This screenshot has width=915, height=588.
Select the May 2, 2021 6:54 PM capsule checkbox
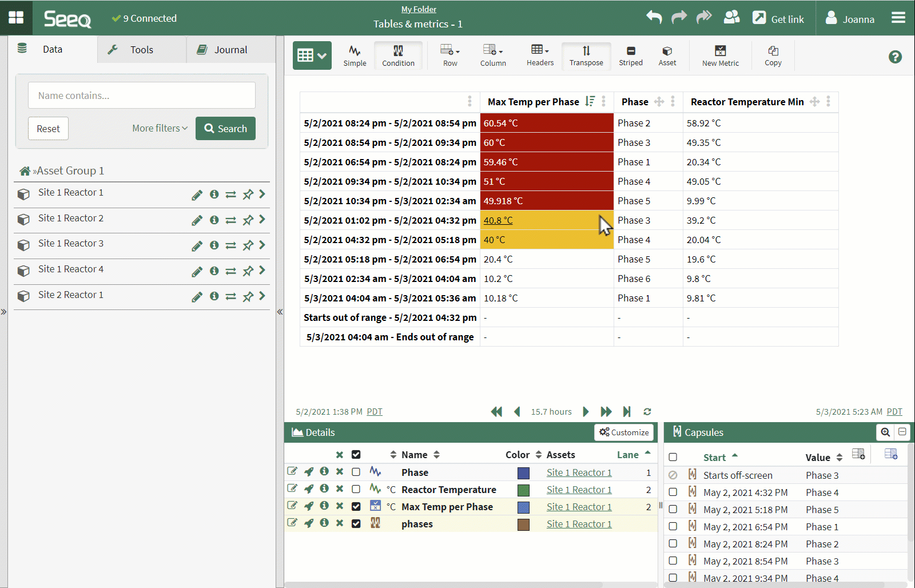pos(673,527)
